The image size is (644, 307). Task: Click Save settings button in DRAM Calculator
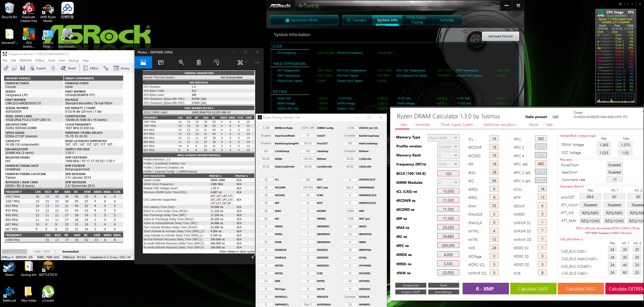(444, 292)
